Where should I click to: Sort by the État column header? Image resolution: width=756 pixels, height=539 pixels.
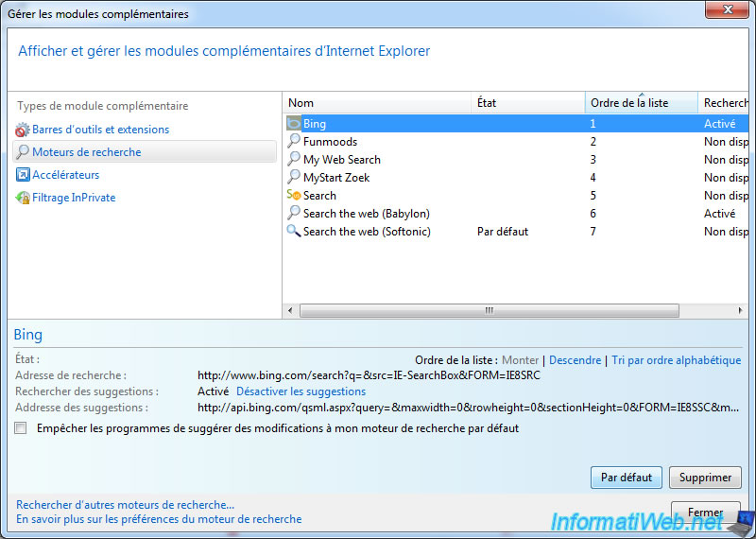coord(528,103)
